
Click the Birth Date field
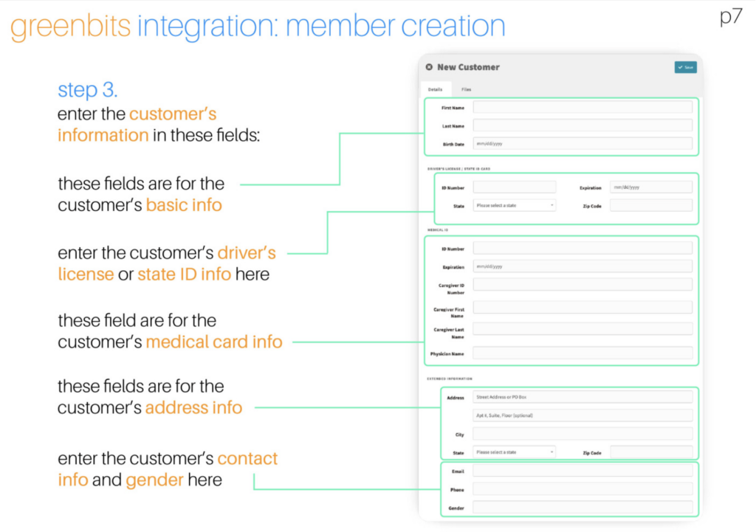pyautogui.click(x=583, y=144)
